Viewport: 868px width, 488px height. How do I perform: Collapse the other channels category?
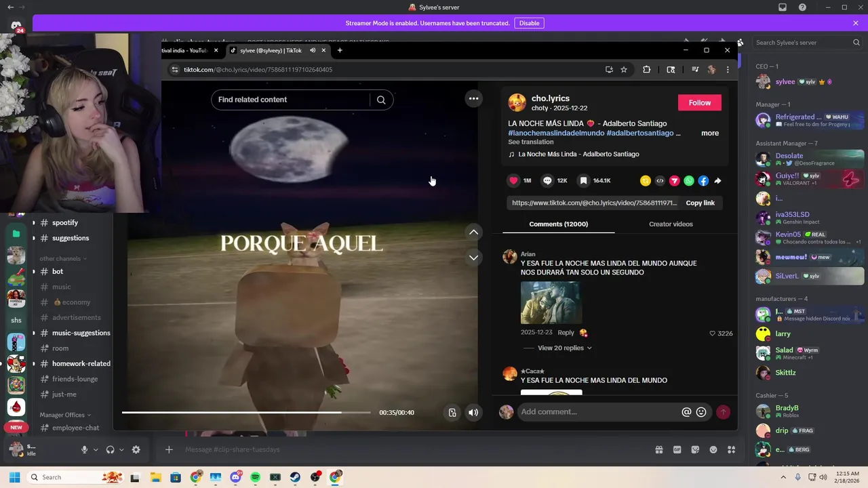[63, 258]
